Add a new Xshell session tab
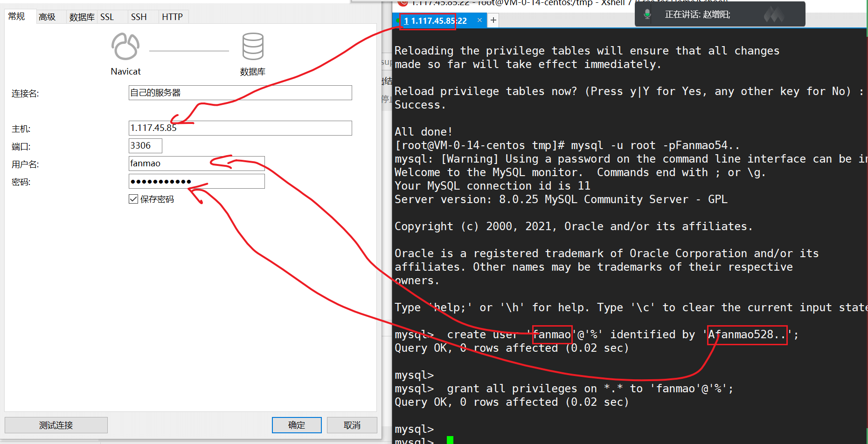This screenshot has height=444, width=868. point(493,20)
